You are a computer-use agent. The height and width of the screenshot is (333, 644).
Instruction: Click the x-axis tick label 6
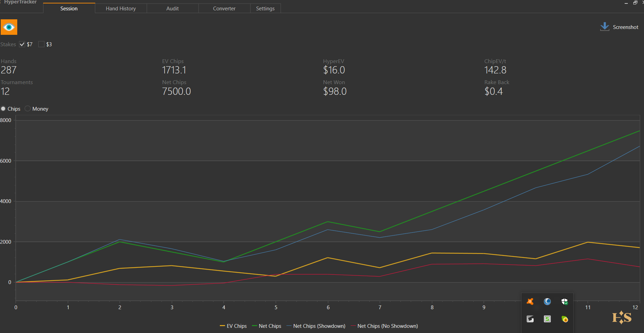tap(328, 307)
